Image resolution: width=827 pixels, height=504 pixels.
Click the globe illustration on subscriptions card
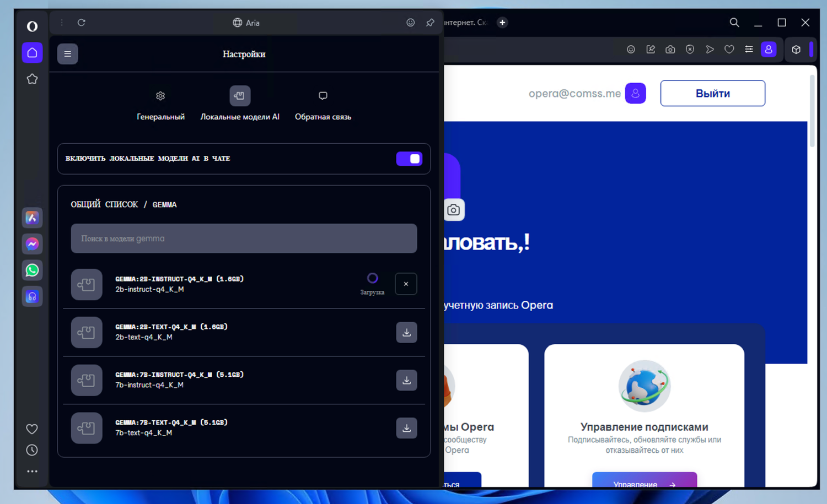point(645,386)
